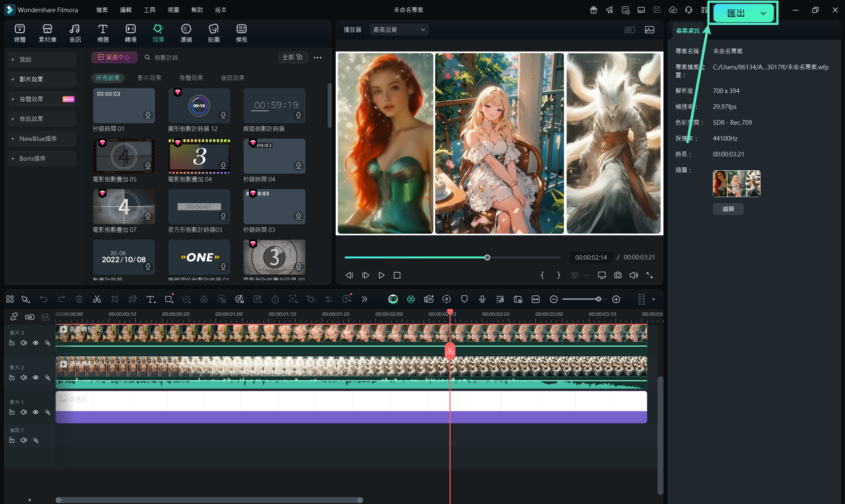Open the 模板 templates panel
The width and height of the screenshot is (845, 504).
(242, 33)
